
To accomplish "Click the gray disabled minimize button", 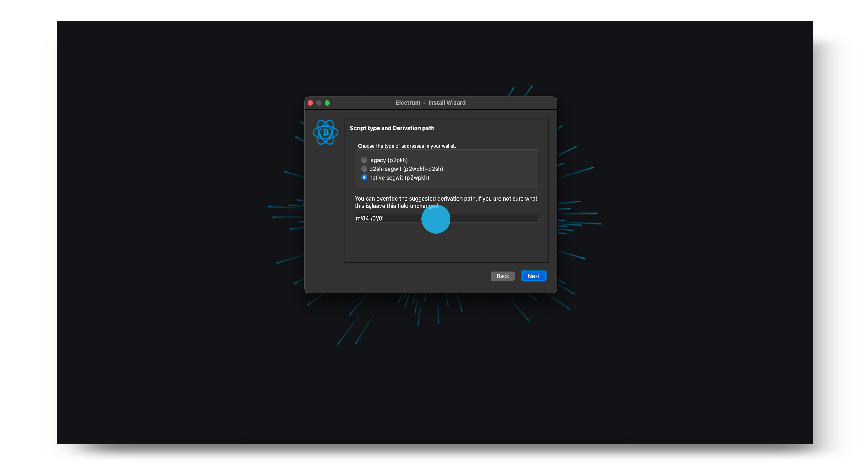I will [319, 103].
